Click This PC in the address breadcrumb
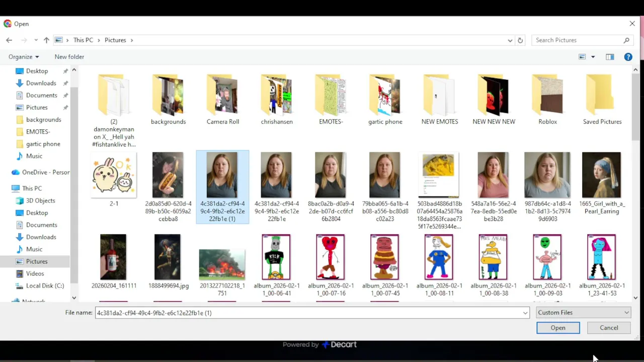644x362 pixels. 83,40
